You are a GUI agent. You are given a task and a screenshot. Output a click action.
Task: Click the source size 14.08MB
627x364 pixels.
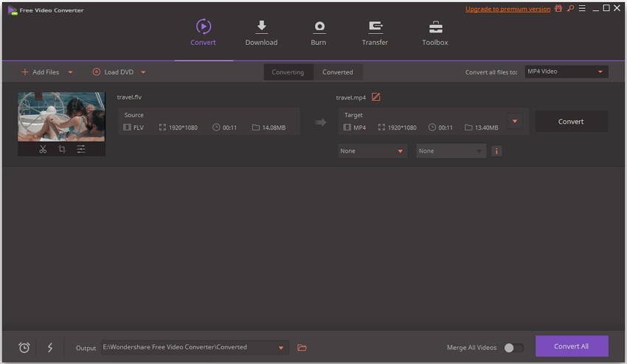274,127
